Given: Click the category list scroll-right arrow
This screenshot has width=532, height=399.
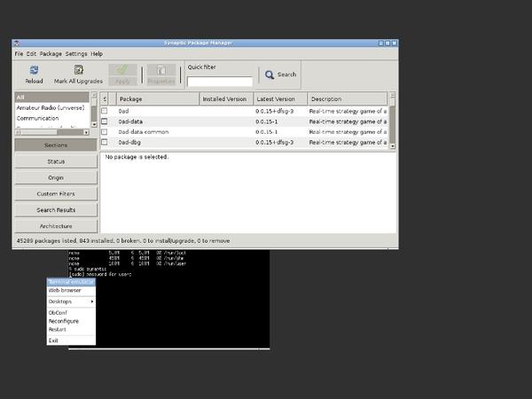Looking at the screenshot, I should click(x=86, y=132).
